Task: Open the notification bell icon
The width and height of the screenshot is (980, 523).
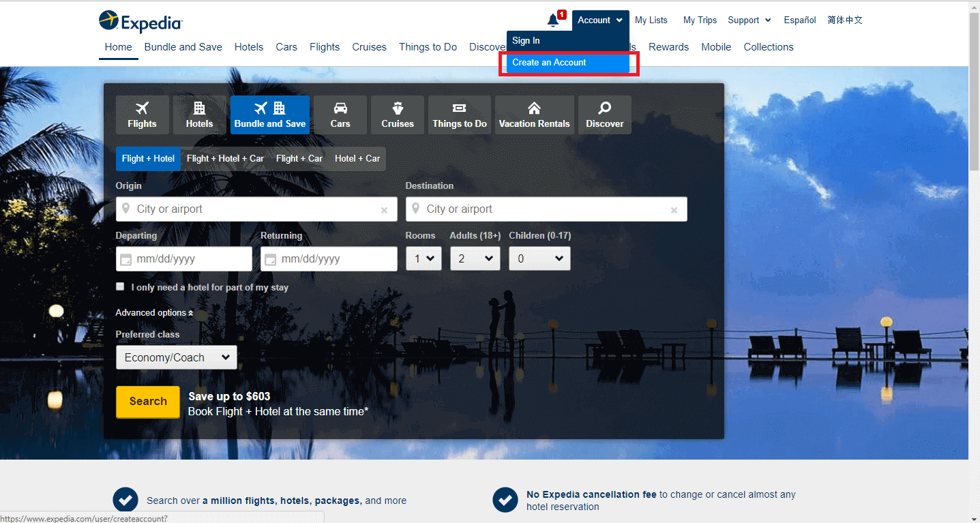Action: pos(554,20)
